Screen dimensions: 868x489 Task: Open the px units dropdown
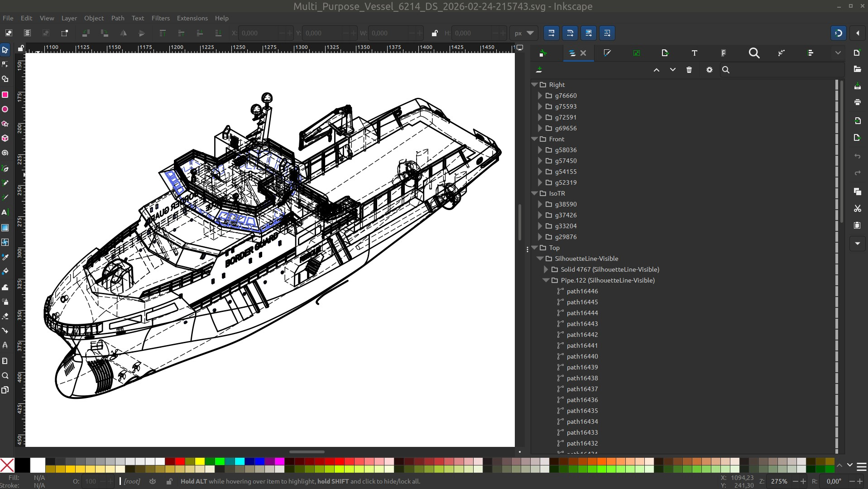point(524,33)
